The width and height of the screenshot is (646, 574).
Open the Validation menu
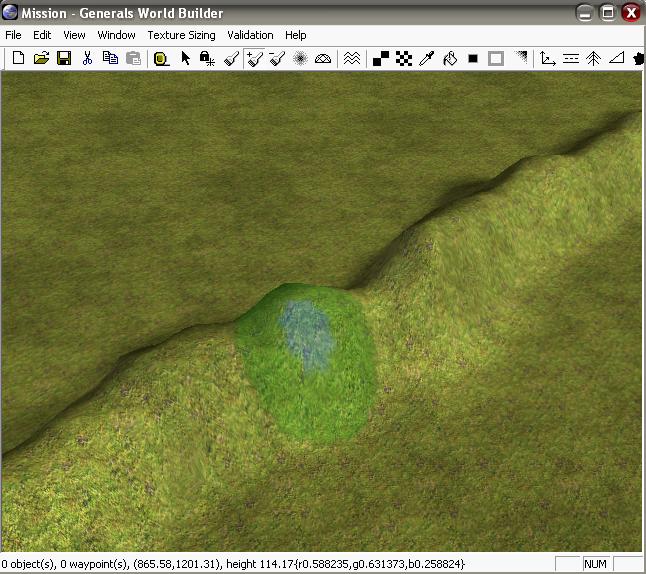[250, 35]
